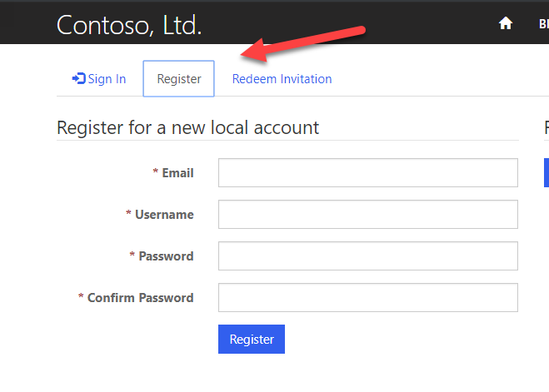Click the sign-in arrow icon
This screenshot has width=549, height=392.
pos(78,78)
